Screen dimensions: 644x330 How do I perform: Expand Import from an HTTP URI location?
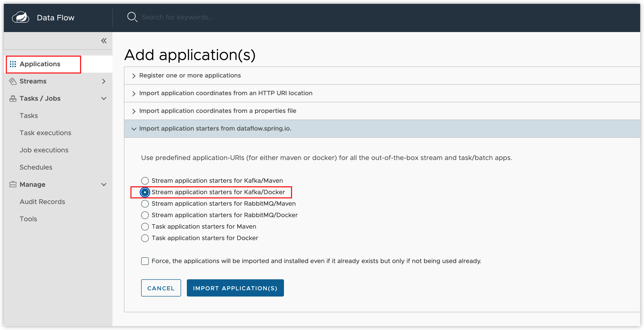pos(226,93)
